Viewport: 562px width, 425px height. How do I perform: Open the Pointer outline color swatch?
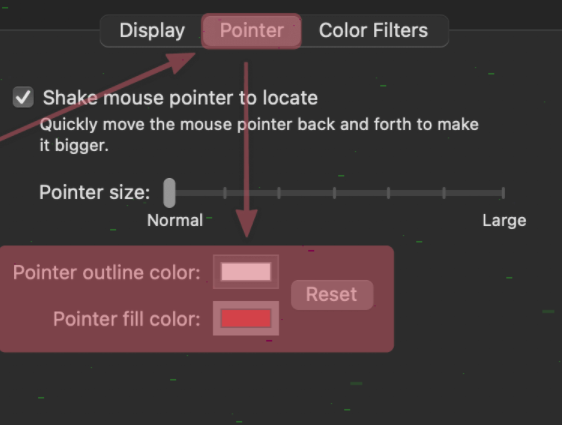246,272
